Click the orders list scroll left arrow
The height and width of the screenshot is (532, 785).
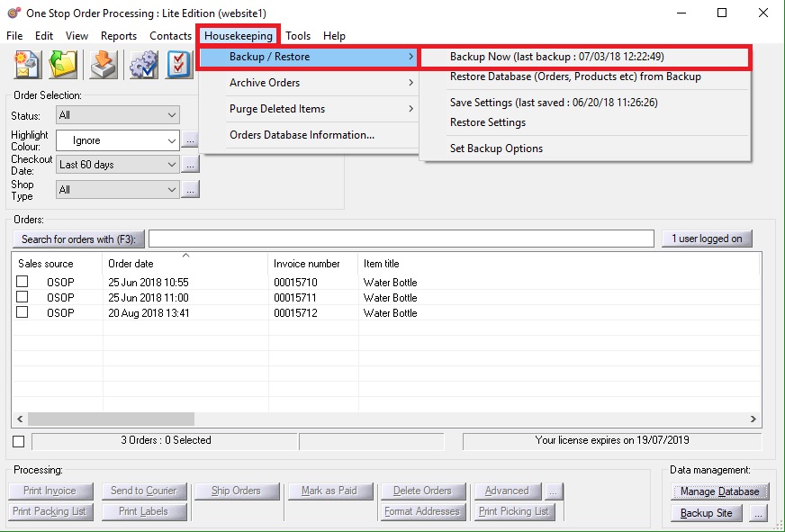click(x=20, y=419)
